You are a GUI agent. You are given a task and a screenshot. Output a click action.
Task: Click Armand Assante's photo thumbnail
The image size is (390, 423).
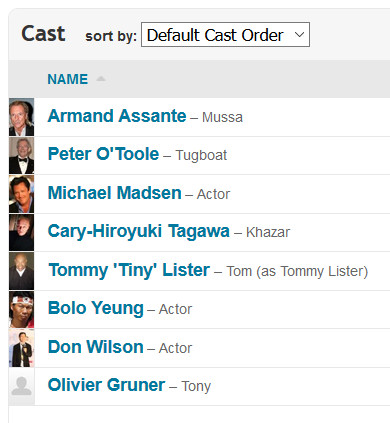click(x=21, y=117)
